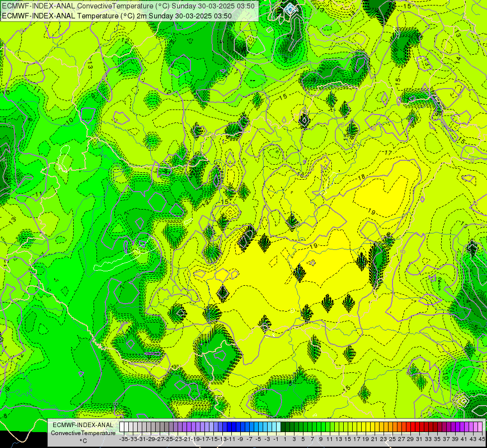Screen dimensions: 487x448
Task: Click the '°C' unit label in legend
Action: pyautogui.click(x=83, y=441)
